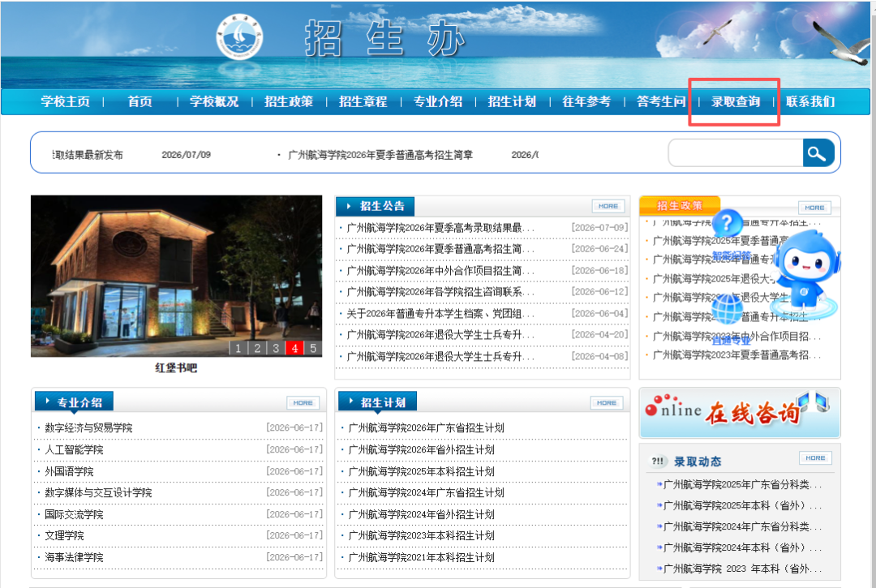Open 联系我们 navigation item
876x588 pixels.
coord(810,101)
